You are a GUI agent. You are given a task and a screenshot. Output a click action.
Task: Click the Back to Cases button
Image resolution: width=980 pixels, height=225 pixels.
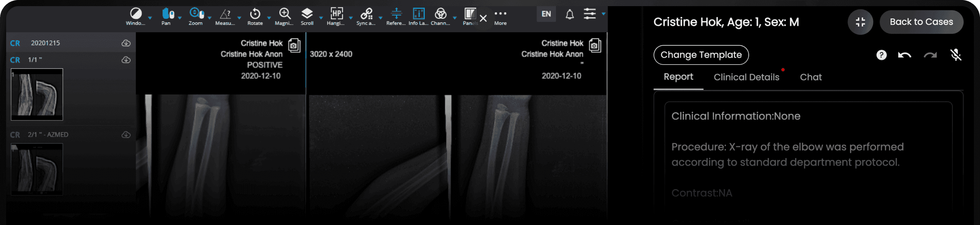point(921,22)
